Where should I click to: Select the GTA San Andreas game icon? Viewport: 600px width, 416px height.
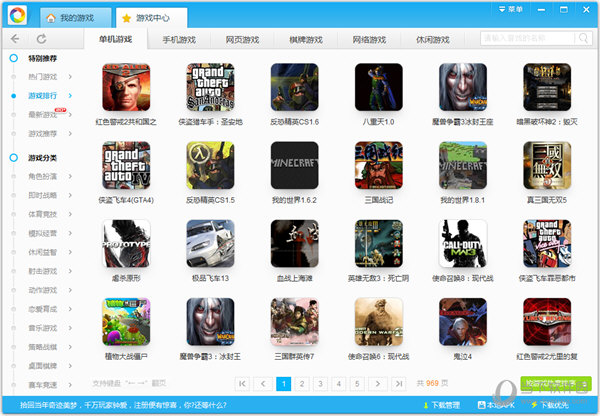[x=210, y=87]
